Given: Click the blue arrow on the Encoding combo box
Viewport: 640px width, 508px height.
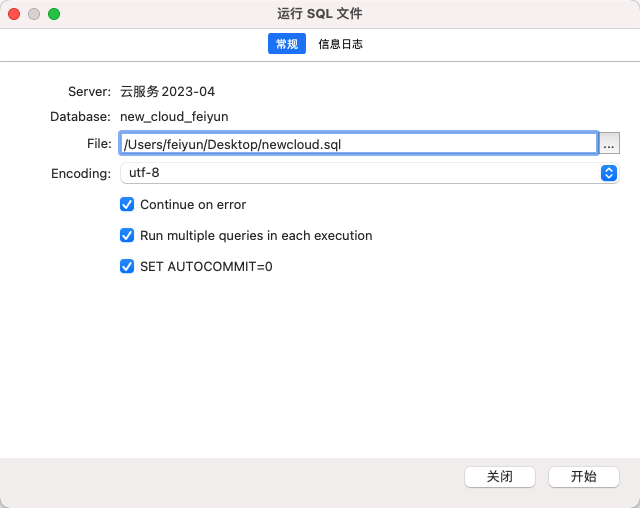Looking at the screenshot, I should [609, 173].
